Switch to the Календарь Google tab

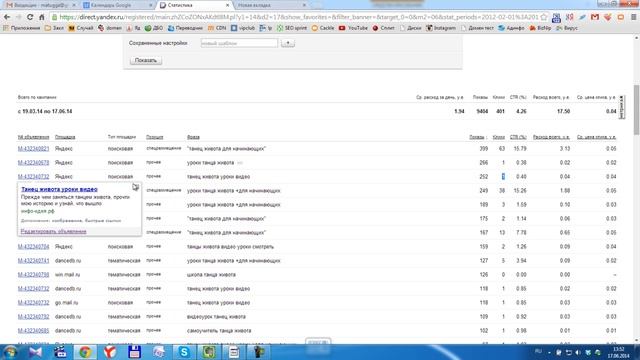pos(117,5)
